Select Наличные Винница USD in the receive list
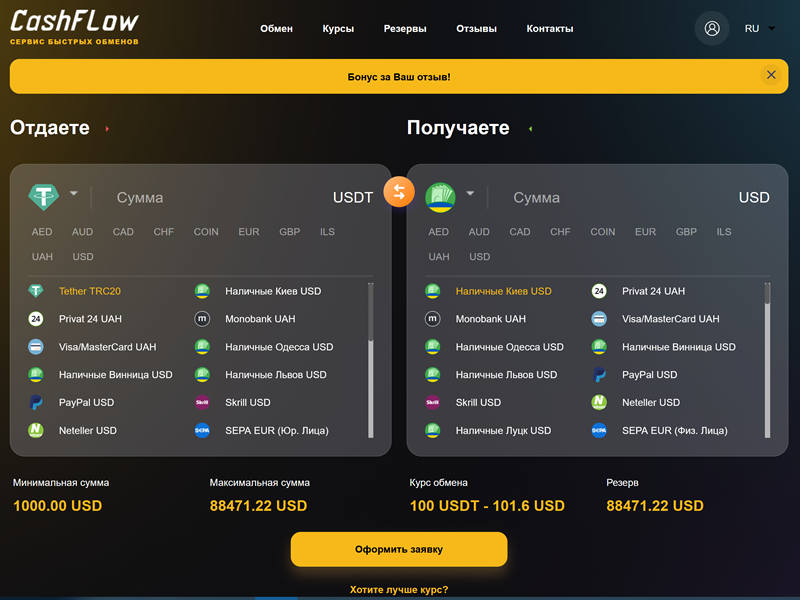 679,347
